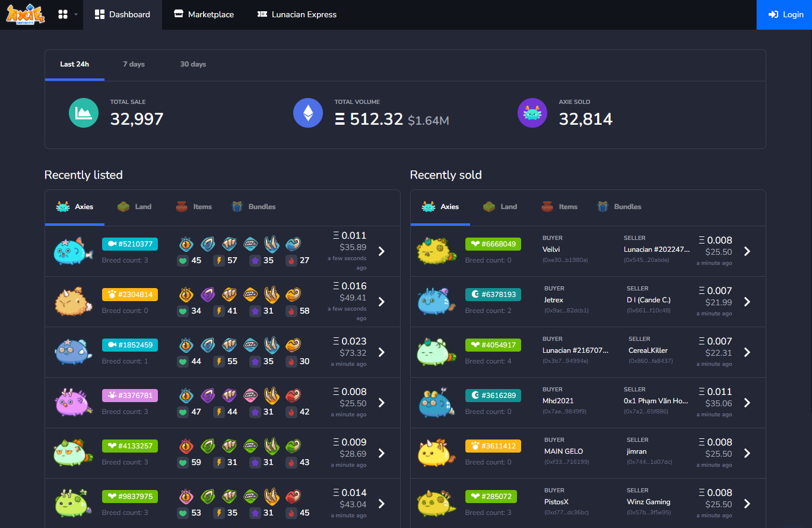812x528 pixels.
Task: Click horn part icon of #9837975
Action: point(272,496)
